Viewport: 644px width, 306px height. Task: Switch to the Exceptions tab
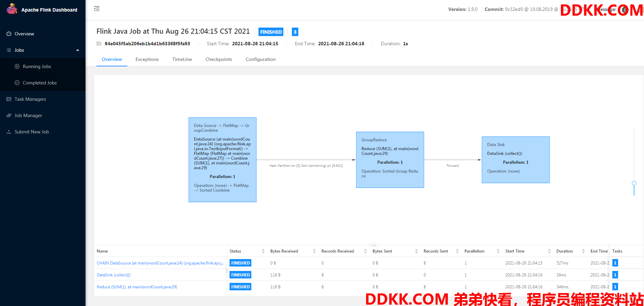tap(147, 59)
